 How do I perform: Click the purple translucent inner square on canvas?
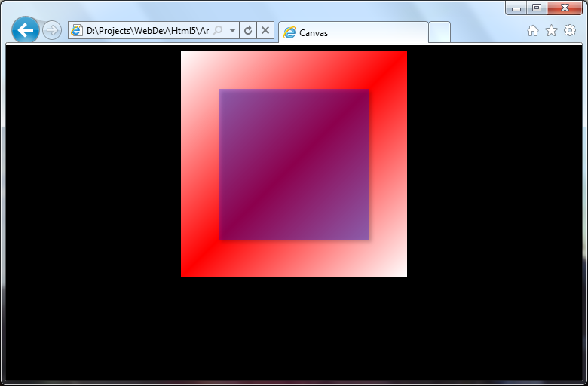click(x=294, y=164)
